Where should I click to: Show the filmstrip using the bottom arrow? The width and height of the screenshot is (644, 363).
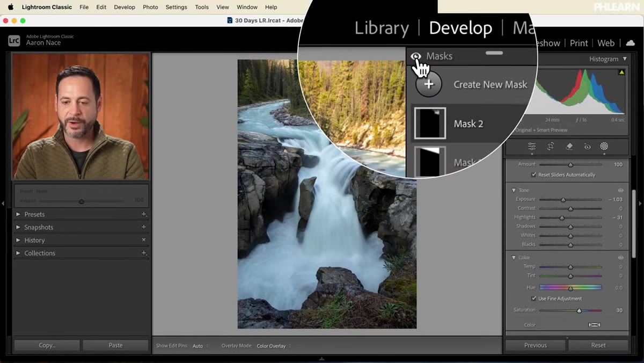coord(322,359)
